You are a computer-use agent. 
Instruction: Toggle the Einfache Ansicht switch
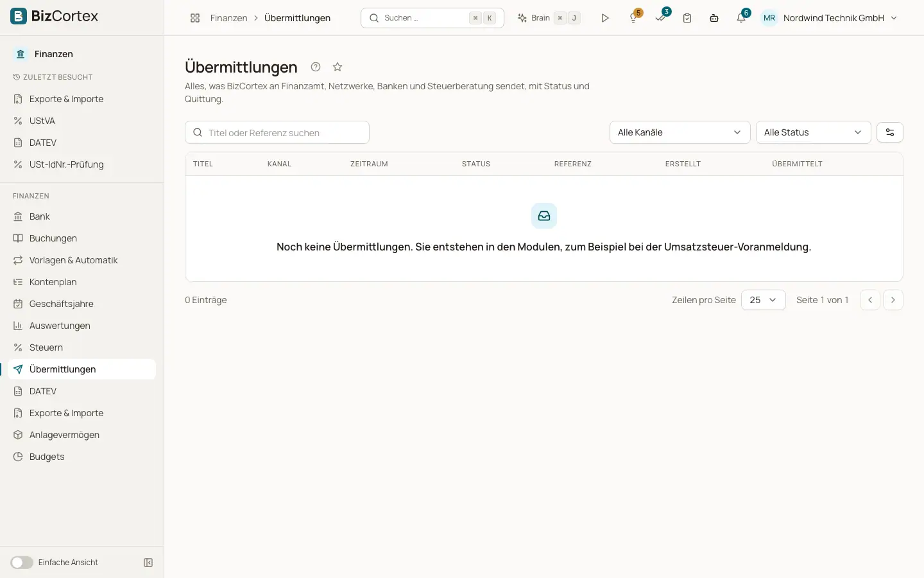click(x=22, y=563)
